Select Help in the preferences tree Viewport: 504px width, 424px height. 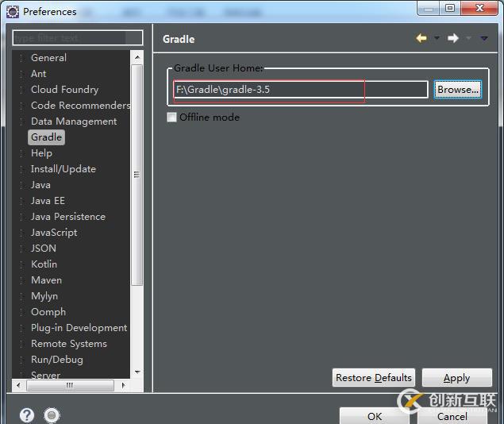pos(41,153)
